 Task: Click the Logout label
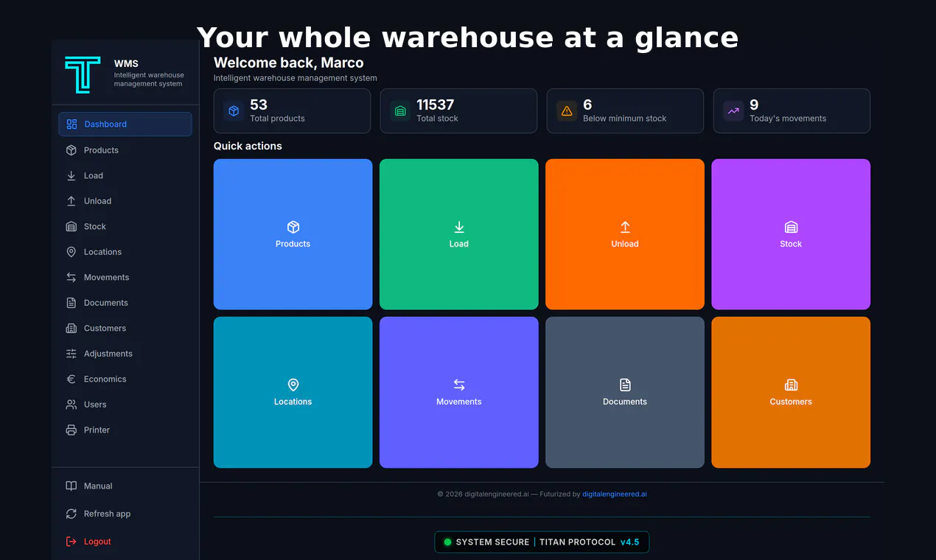pos(97,542)
